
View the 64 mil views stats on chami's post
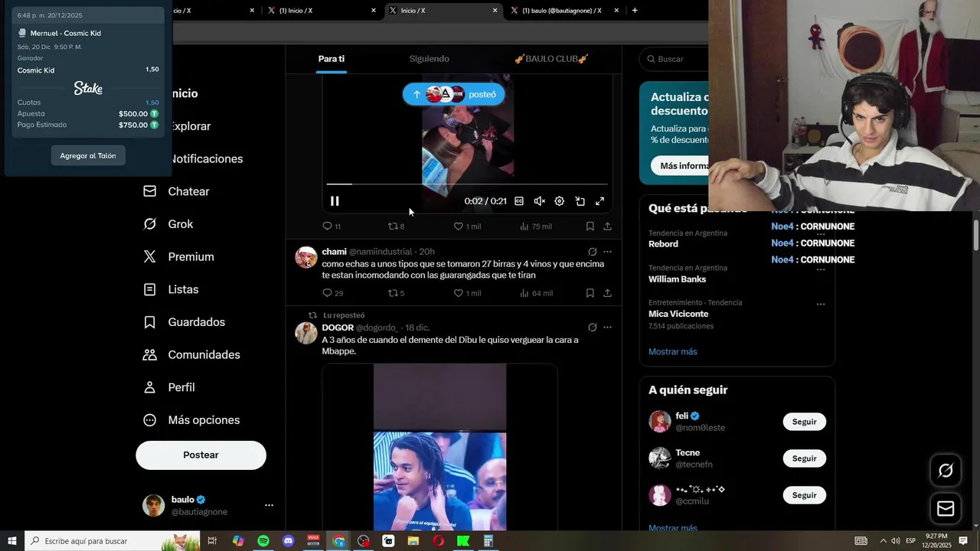pos(536,293)
